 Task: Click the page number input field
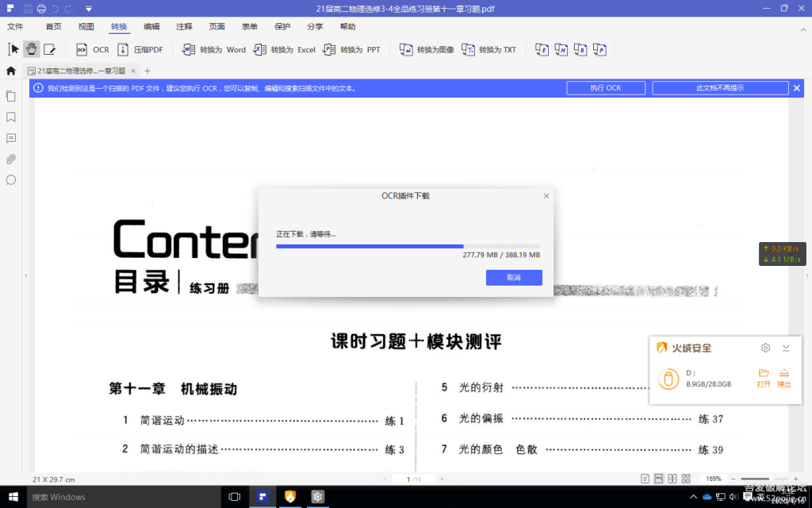tap(414, 479)
